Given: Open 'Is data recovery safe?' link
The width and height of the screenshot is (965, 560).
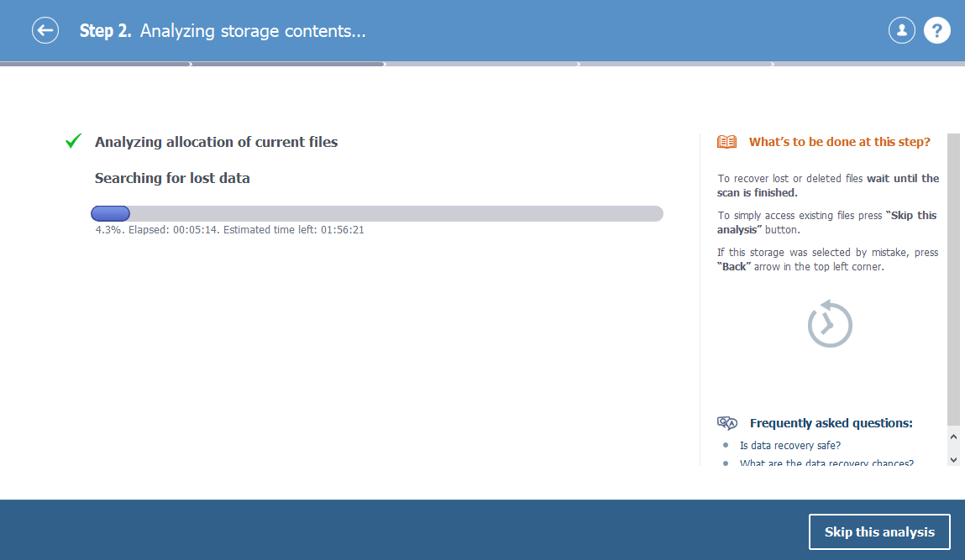Looking at the screenshot, I should pyautogui.click(x=789, y=446).
